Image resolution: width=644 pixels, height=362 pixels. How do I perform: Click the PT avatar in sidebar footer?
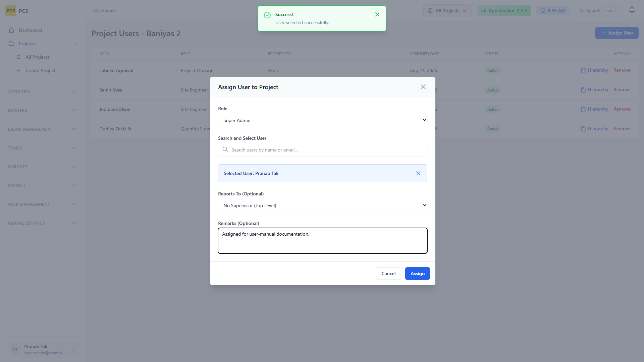15,349
